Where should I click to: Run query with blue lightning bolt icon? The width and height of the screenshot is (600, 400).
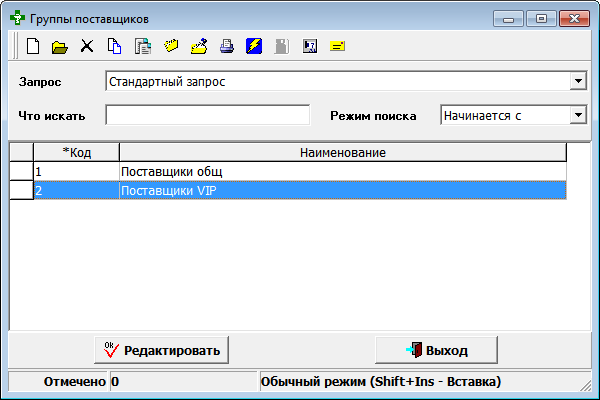pos(254,46)
